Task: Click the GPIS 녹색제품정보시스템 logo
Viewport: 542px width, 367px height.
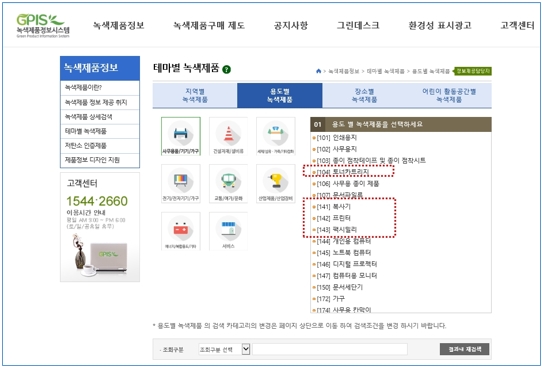Action: pyautogui.click(x=43, y=26)
